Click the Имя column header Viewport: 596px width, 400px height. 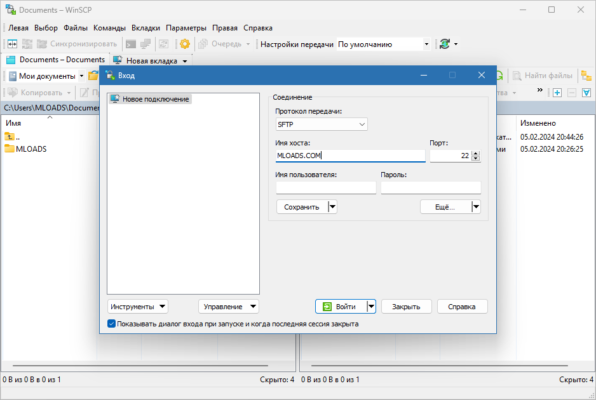pyautogui.click(x=13, y=123)
